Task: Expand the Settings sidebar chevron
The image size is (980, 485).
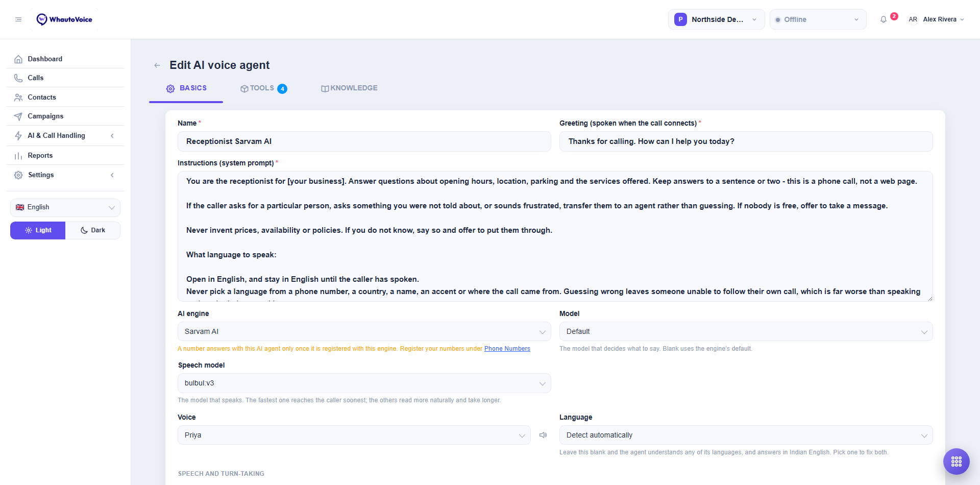Action: tap(112, 175)
